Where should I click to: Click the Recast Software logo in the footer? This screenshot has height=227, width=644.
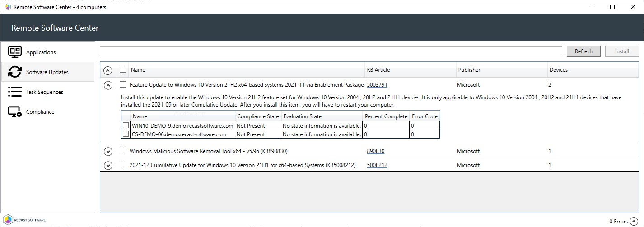click(23, 220)
